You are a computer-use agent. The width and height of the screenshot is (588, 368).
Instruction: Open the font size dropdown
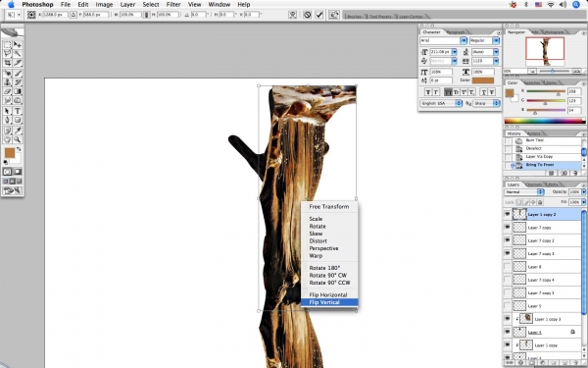[454, 52]
